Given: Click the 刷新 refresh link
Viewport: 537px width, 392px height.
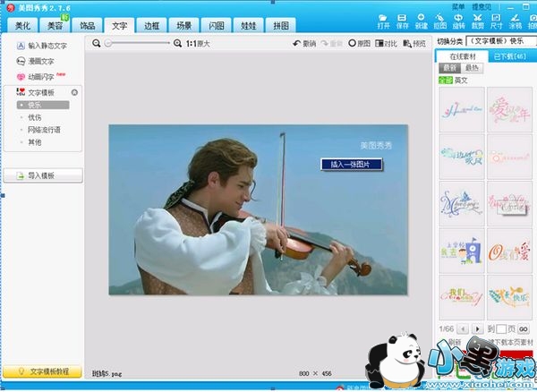Looking at the screenshot, I should pyautogui.click(x=455, y=342).
